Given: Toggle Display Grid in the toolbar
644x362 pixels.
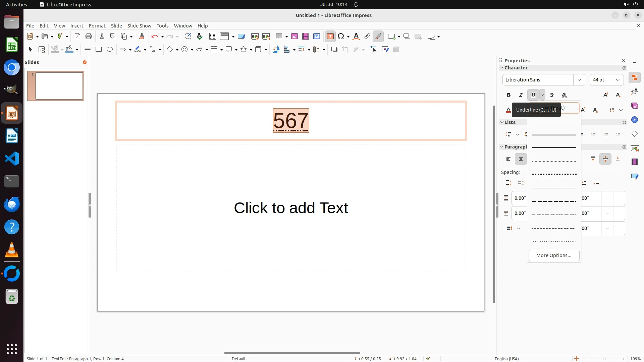Looking at the screenshot, I should [212, 37].
